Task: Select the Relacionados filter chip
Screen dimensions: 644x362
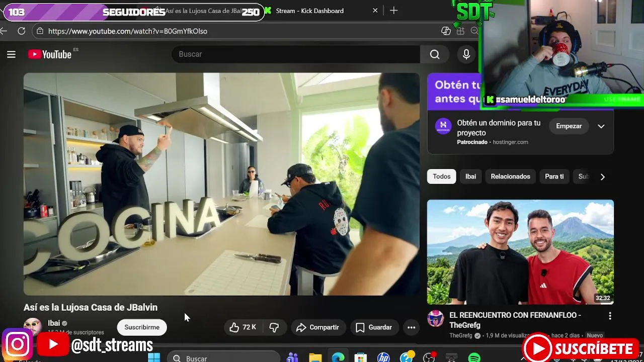Action: [510, 176]
